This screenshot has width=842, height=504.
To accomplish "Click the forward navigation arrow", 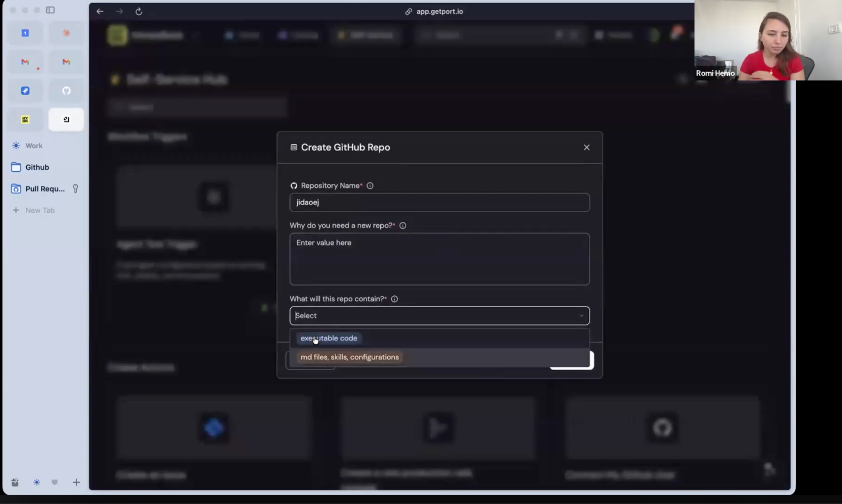I will (119, 12).
